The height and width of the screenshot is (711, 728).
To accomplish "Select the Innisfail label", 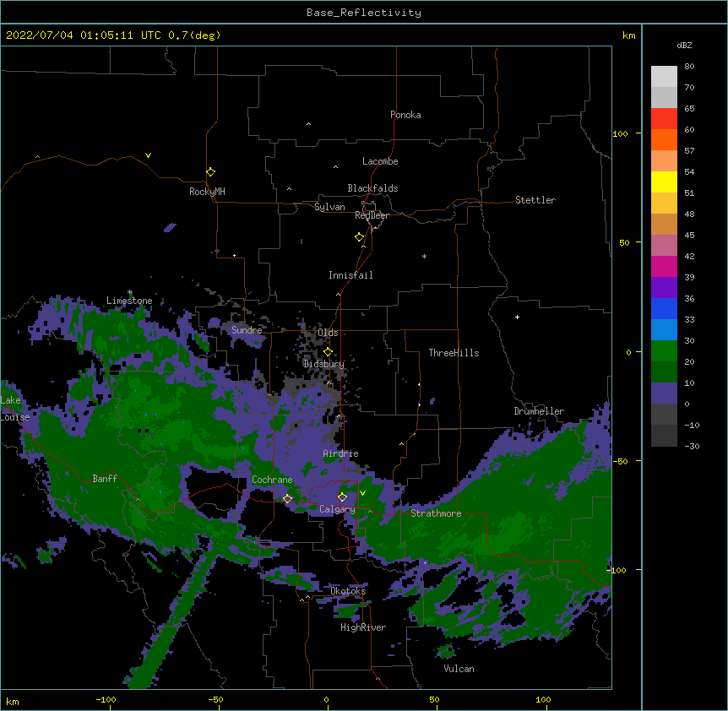I will [350, 275].
